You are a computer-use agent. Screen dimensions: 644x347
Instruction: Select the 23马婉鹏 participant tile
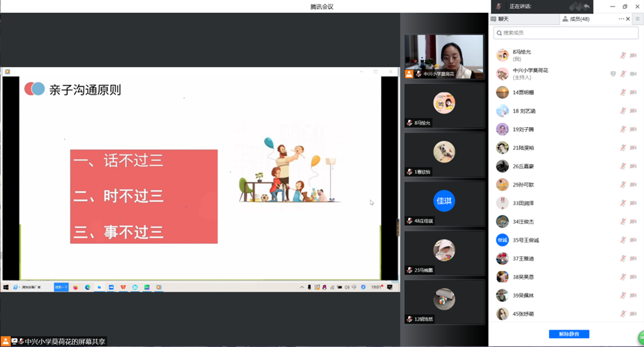(x=444, y=253)
